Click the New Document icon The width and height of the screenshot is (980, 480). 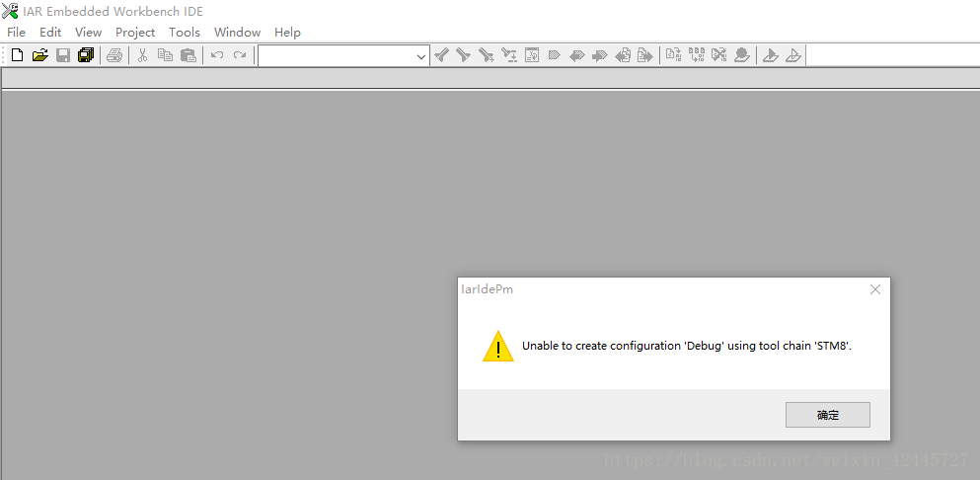pyautogui.click(x=18, y=55)
